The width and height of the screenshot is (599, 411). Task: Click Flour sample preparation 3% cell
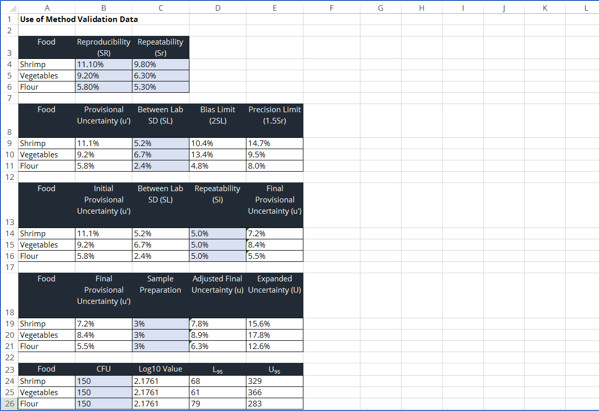click(160, 346)
